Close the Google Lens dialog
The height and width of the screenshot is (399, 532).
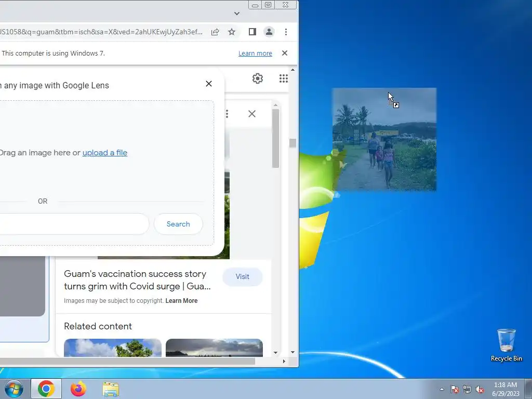pos(209,84)
